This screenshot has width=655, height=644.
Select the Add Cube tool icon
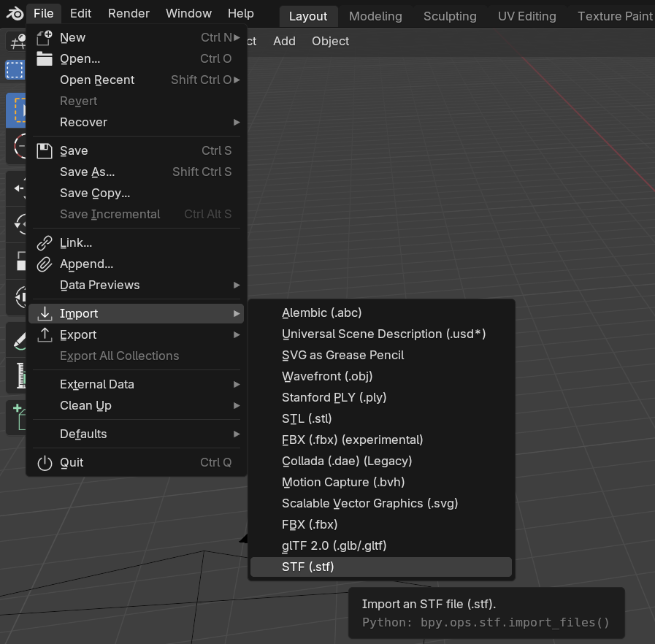pos(16,418)
